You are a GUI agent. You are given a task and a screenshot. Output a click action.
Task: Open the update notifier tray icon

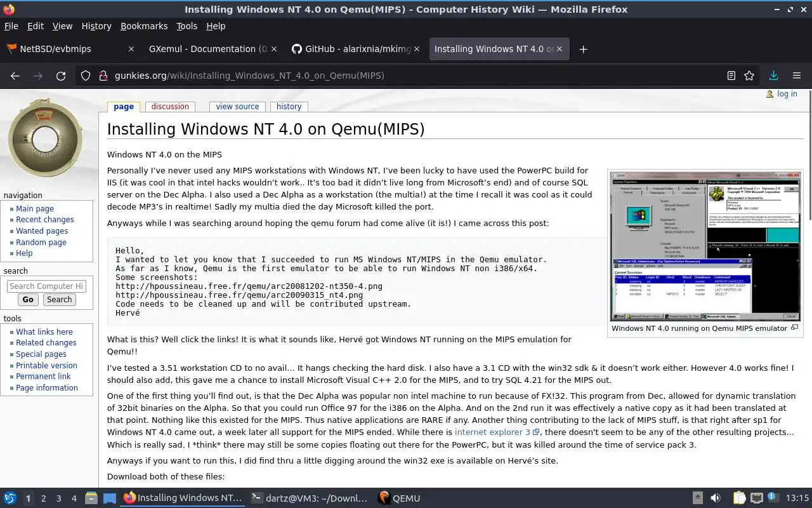[x=772, y=498]
